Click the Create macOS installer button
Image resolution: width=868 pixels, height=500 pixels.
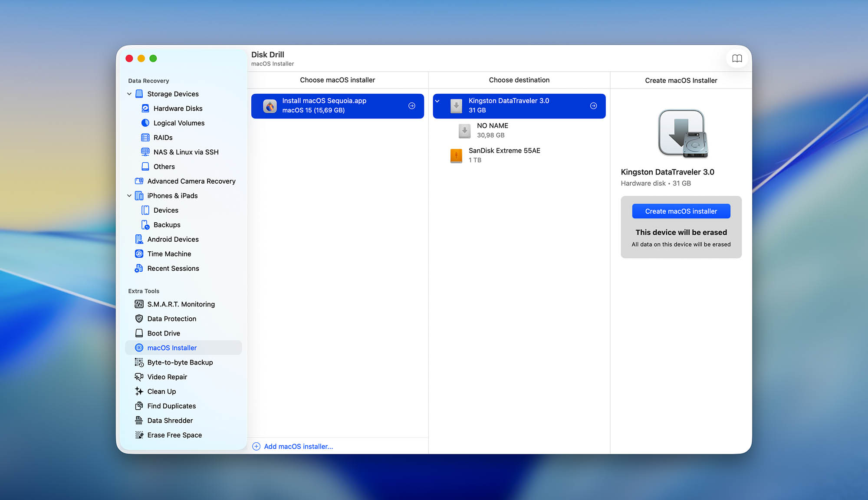[681, 211]
